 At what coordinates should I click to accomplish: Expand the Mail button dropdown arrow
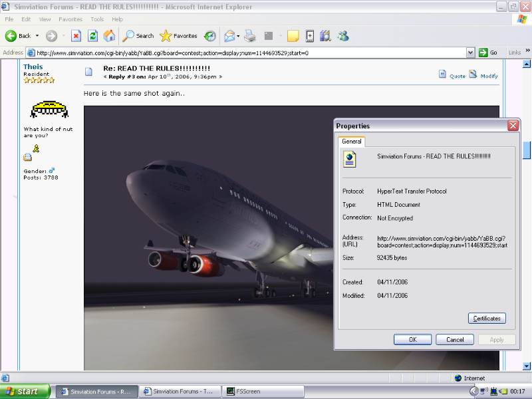[x=238, y=36]
